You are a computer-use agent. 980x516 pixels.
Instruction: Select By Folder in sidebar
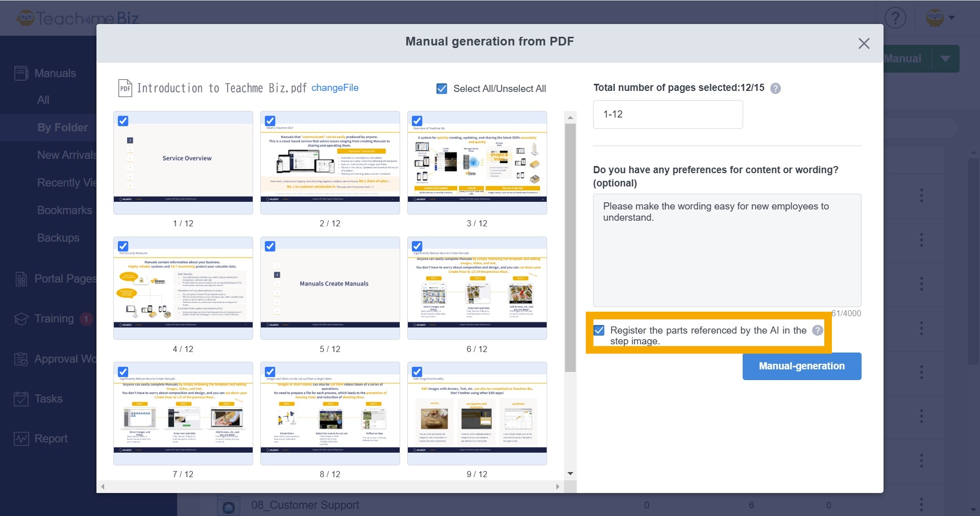coord(62,128)
